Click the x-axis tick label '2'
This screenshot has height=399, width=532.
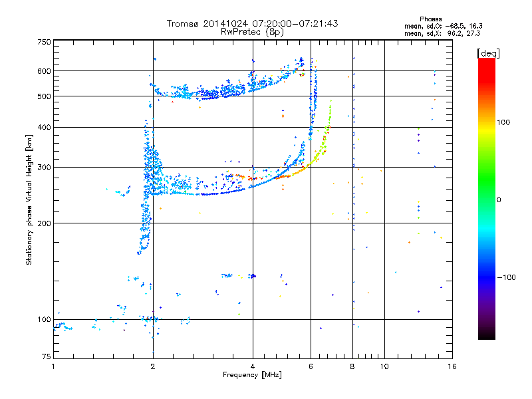(153, 366)
